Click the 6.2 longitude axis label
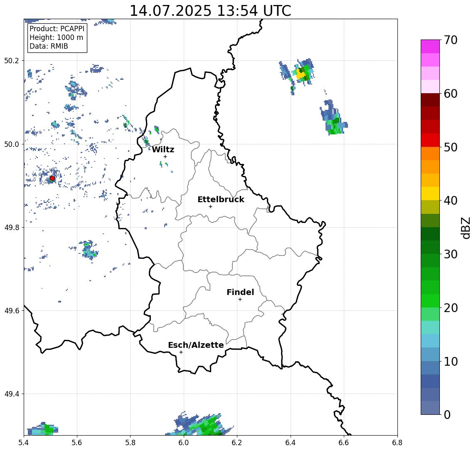The width and height of the screenshot is (476, 451). pos(237,443)
